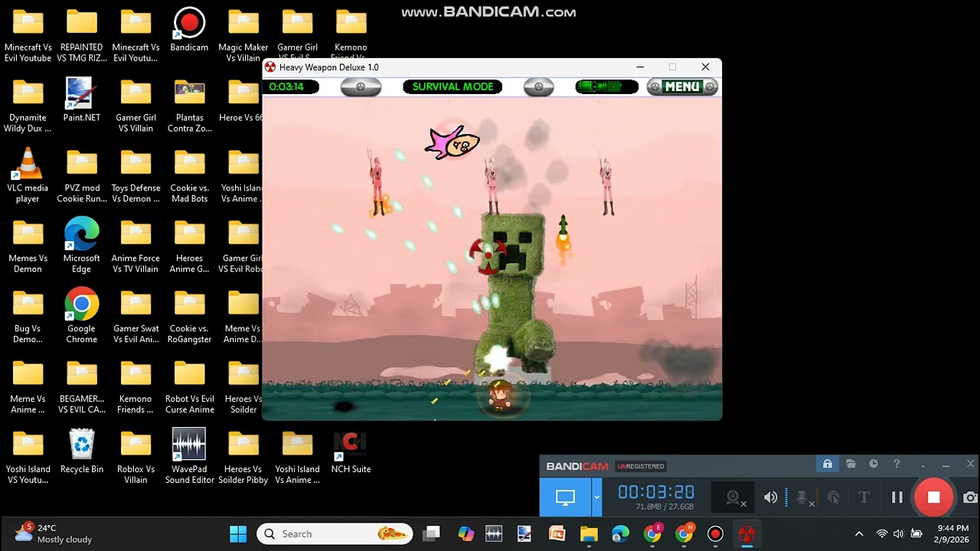This screenshot has height=551, width=980.
Task: Select Cookie vs. Mad Bots folder
Action: (189, 176)
